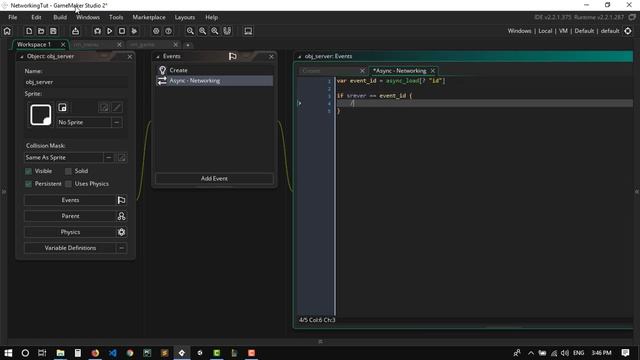Image resolution: width=640 pixels, height=360 pixels.
Task: Click edit collision mask icon
Action: point(122,158)
